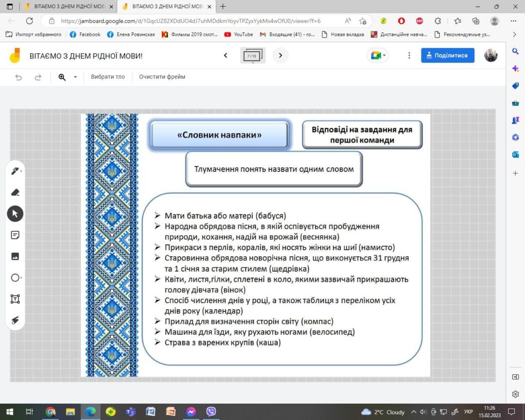Viewport: 525px width, 420px height.
Task: Click Вибрати тло to set background
Action: (108, 77)
